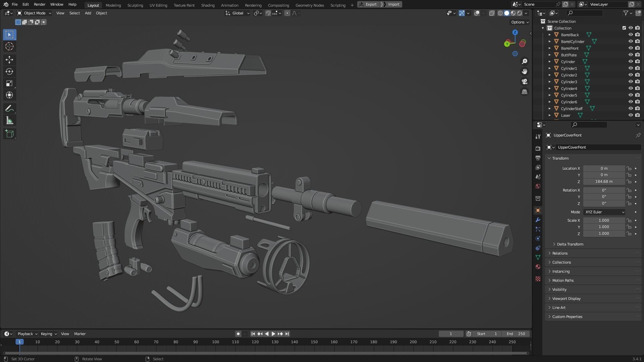The width and height of the screenshot is (644, 362).
Task: Open the Modifiers properties tab
Action: click(538, 220)
